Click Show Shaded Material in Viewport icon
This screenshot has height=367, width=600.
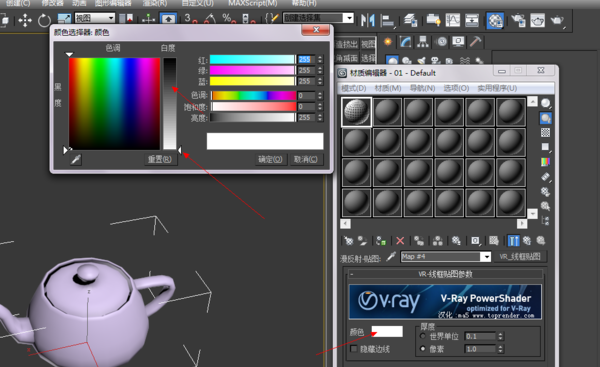click(x=494, y=241)
